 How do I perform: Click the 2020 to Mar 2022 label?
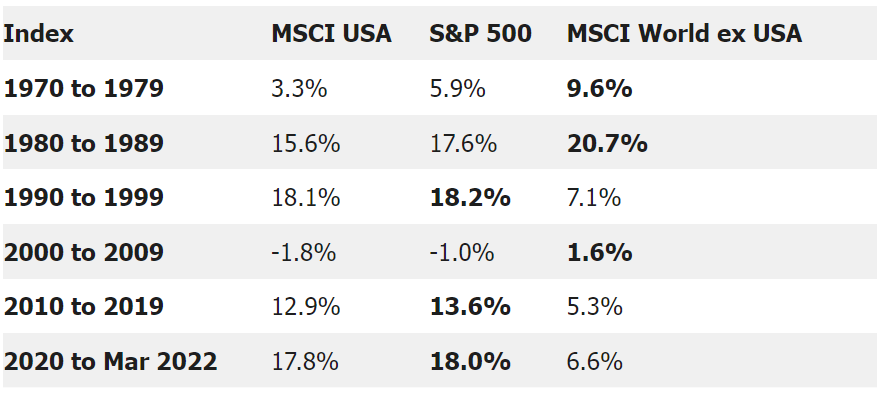click(110, 362)
